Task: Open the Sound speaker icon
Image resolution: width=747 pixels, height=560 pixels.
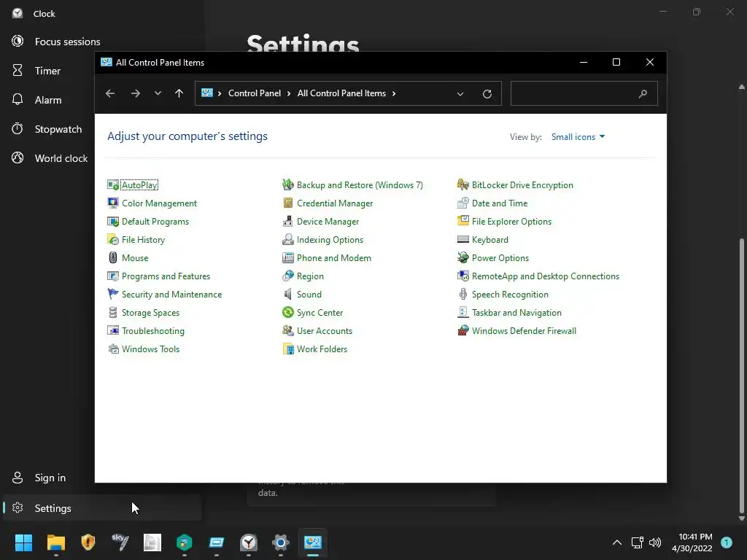Action: pos(287,295)
